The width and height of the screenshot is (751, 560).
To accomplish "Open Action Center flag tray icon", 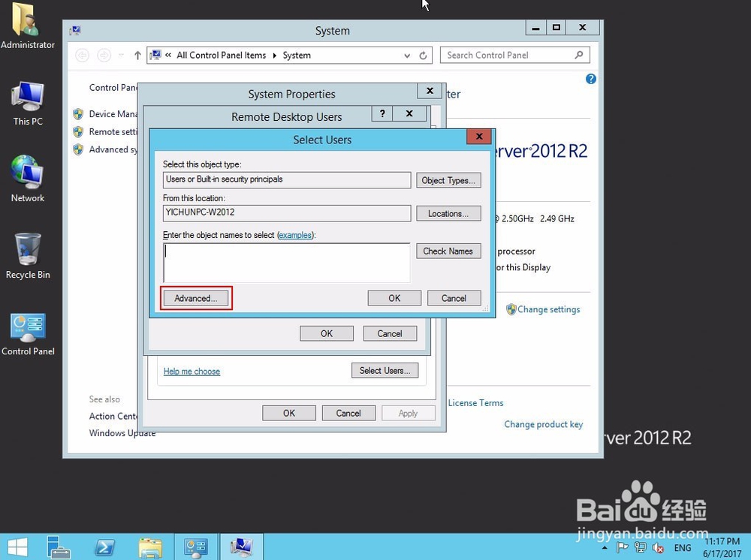I will tap(622, 547).
